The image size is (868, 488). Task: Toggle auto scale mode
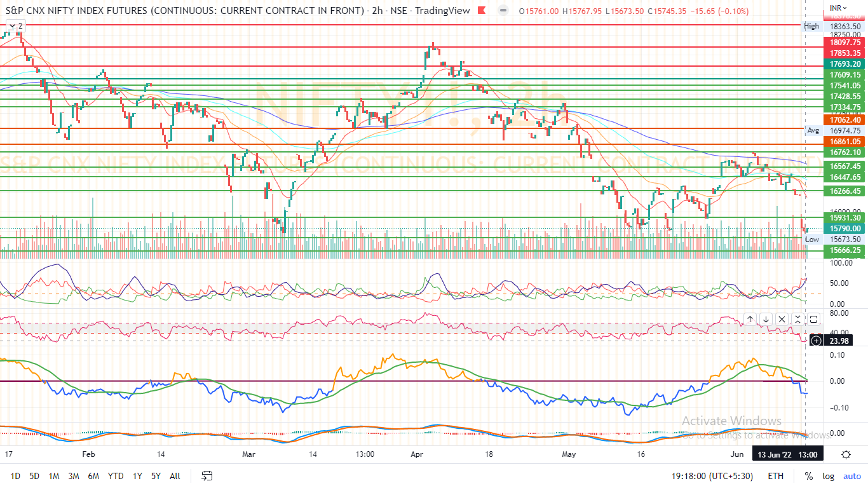tap(852, 476)
